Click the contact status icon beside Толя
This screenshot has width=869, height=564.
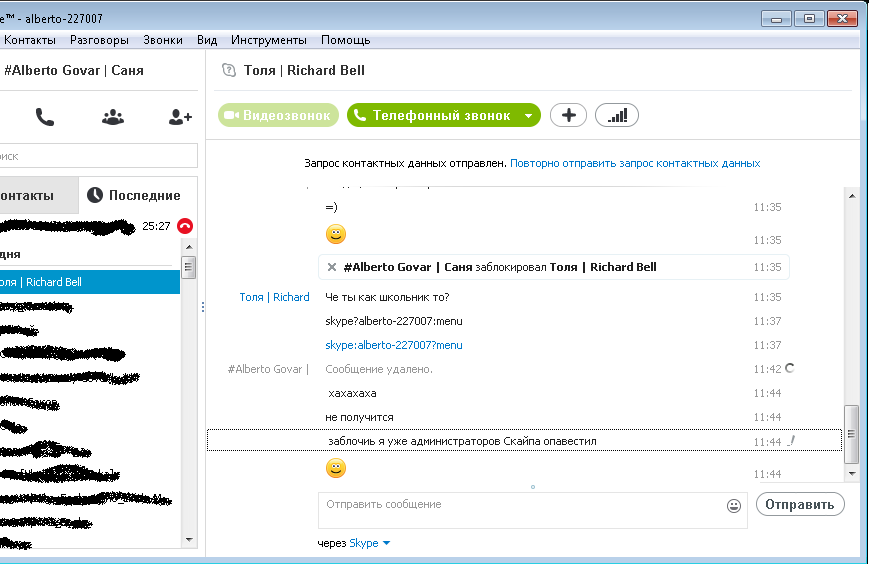coord(229,70)
